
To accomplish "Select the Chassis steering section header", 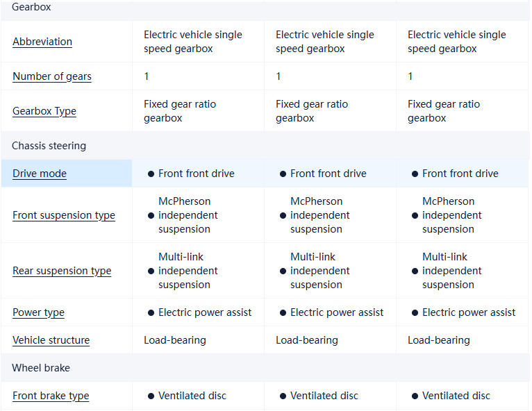I will (49, 146).
